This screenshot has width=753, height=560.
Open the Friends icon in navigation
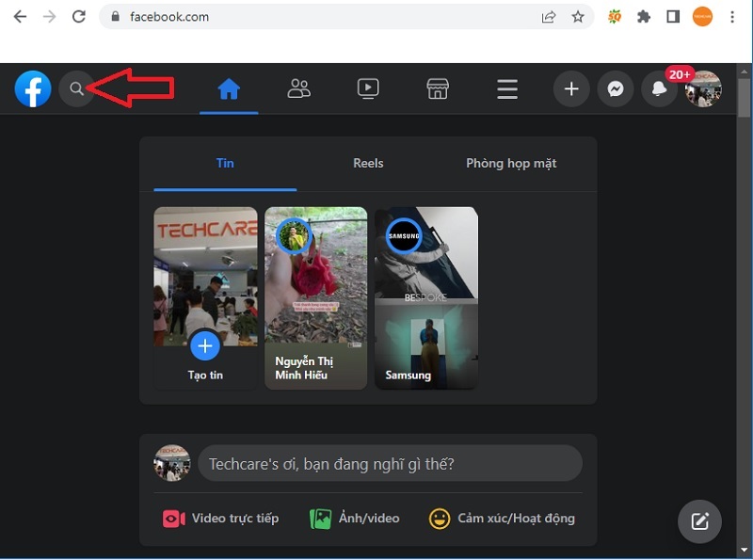click(299, 89)
